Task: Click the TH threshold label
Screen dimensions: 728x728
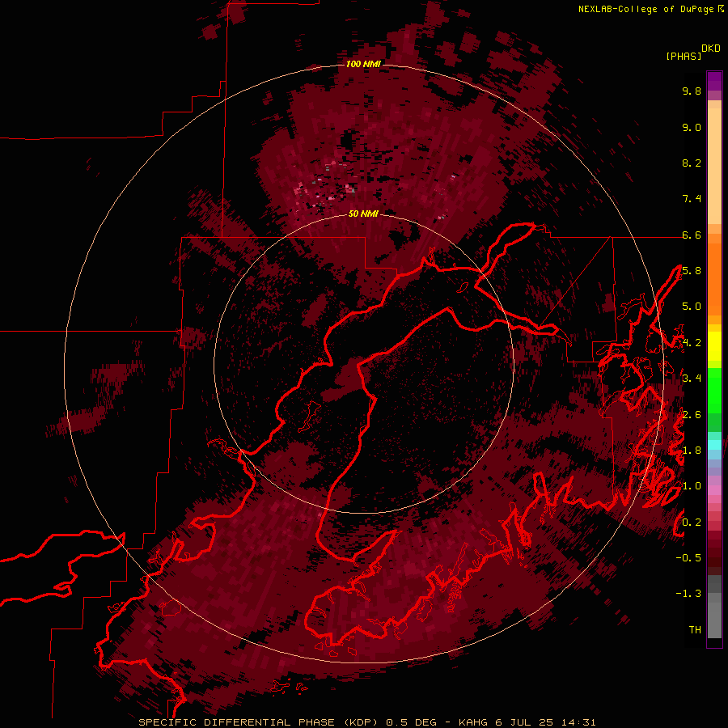Action: 695,630
